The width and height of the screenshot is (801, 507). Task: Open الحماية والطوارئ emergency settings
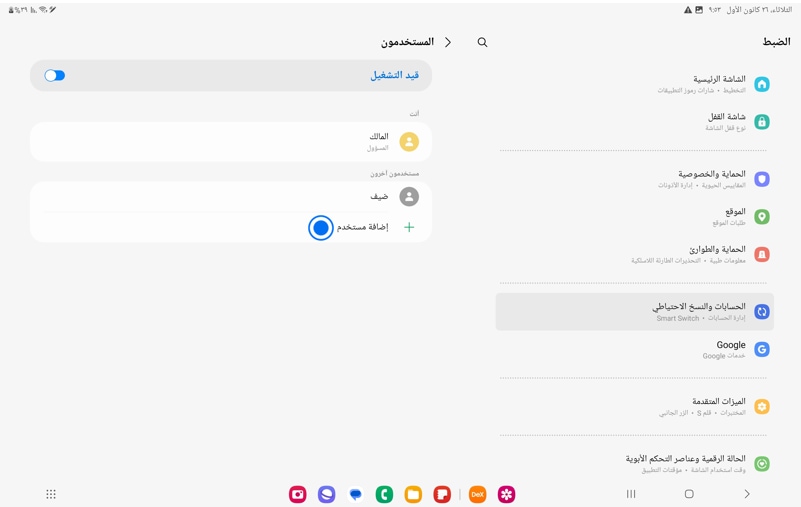click(x=634, y=255)
